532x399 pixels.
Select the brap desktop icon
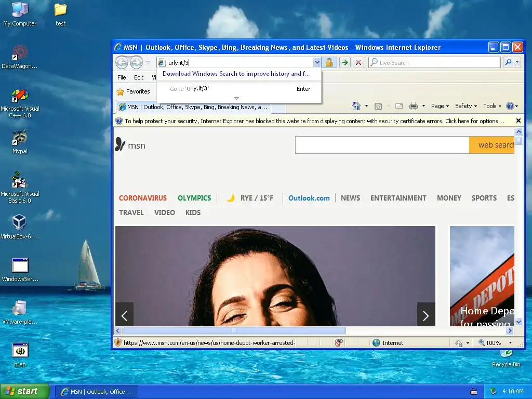(x=20, y=355)
